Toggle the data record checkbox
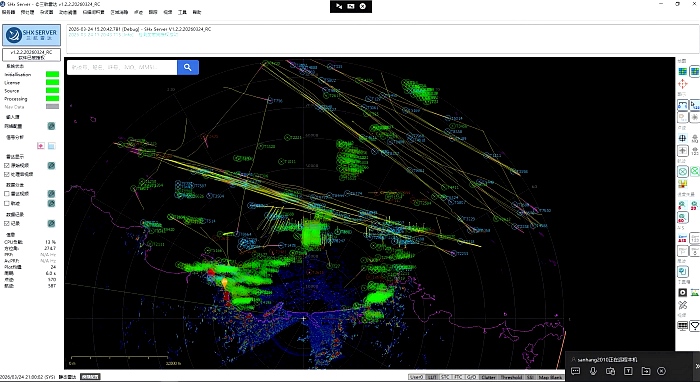 pos(7,223)
